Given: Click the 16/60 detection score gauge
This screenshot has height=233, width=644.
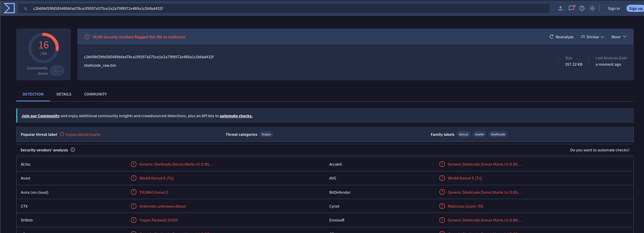Looking at the screenshot, I should coord(43,48).
